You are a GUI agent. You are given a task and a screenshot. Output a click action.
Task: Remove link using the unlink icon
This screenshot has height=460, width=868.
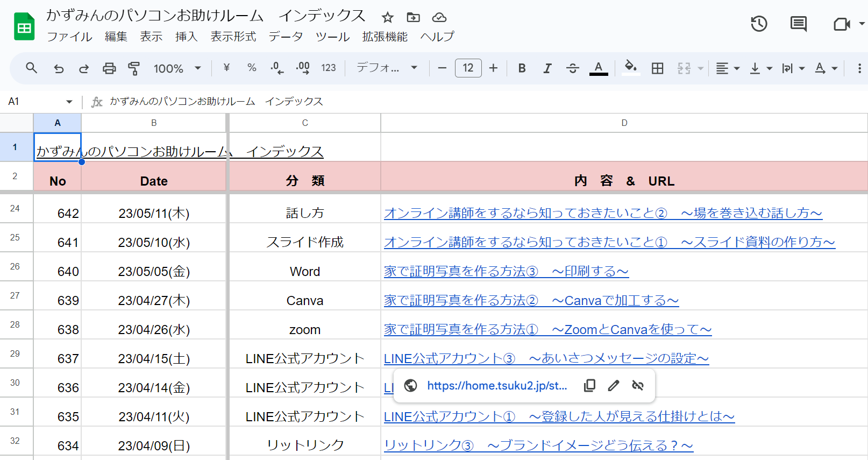click(x=638, y=385)
